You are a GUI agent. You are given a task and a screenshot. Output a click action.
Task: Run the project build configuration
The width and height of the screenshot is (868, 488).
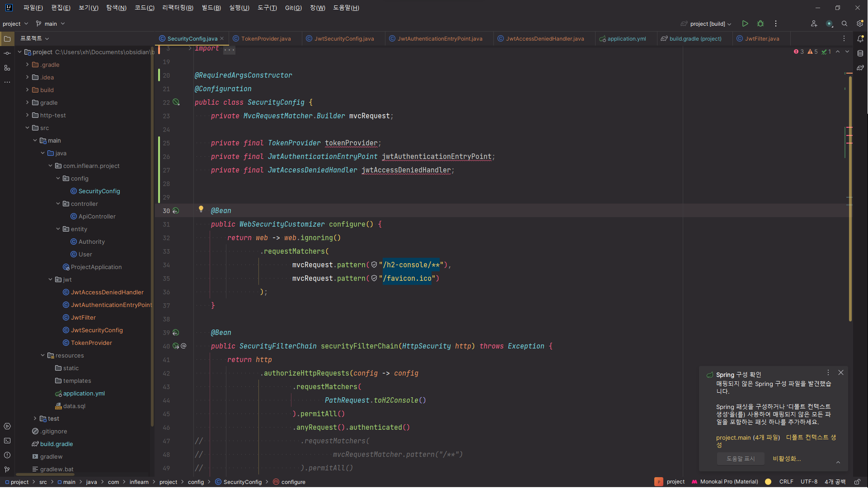click(745, 23)
